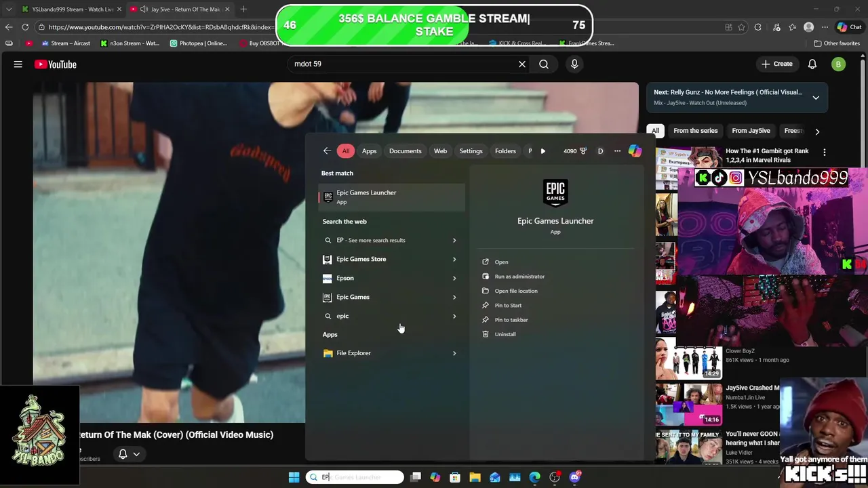This screenshot has width=868, height=488.
Task: Open the YouTube hamburger guide menu
Action: [x=18, y=64]
